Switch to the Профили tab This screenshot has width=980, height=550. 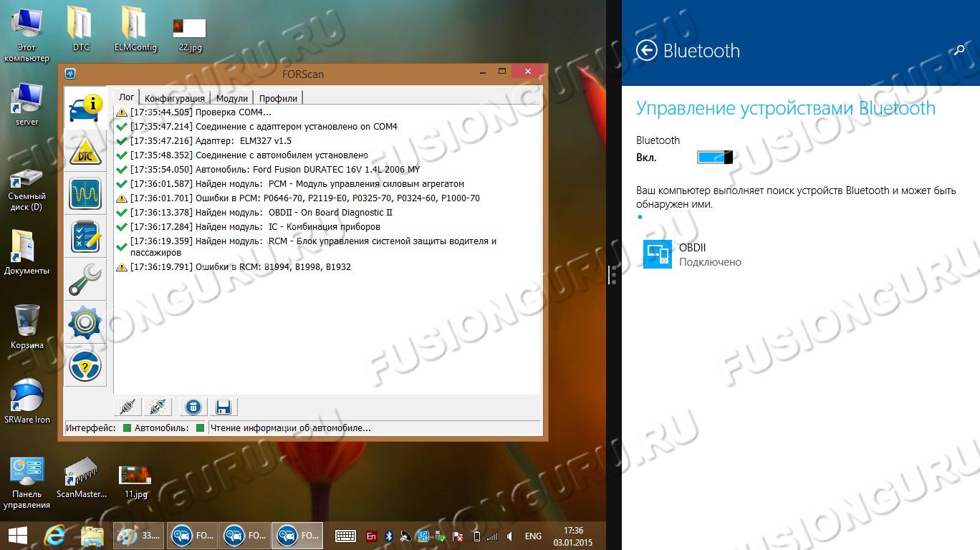point(278,98)
